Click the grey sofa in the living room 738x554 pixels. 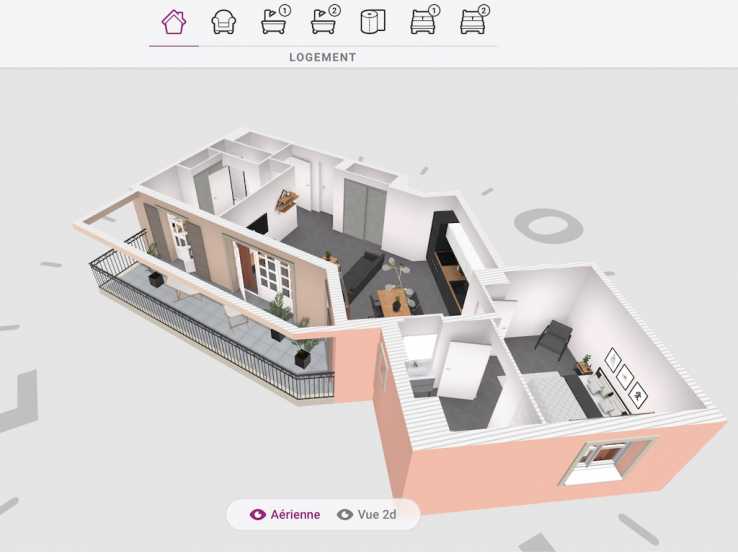pos(362,273)
